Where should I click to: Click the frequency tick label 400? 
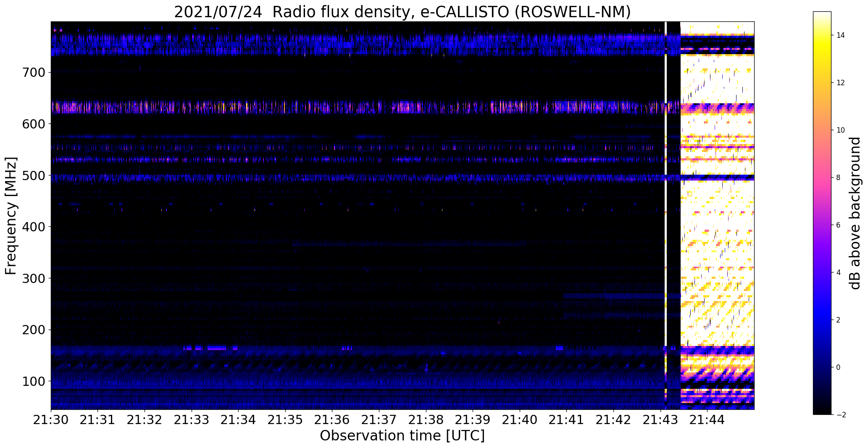[x=33, y=227]
